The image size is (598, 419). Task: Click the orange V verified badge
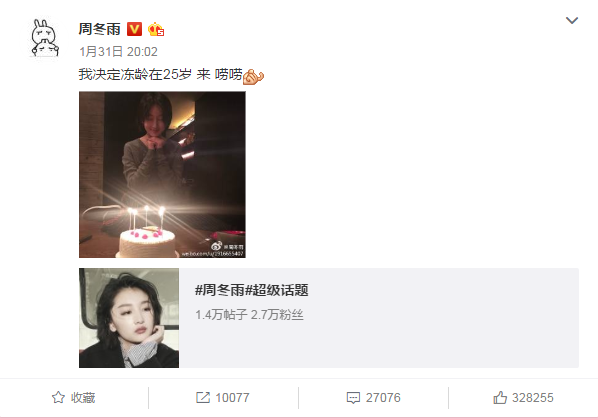[x=134, y=29]
